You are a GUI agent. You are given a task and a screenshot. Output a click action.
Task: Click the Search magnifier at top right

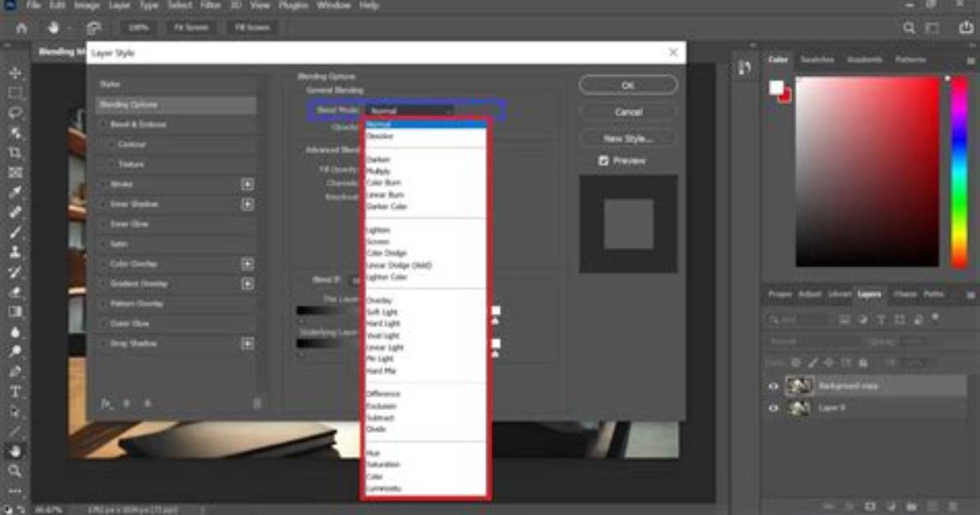tap(909, 28)
